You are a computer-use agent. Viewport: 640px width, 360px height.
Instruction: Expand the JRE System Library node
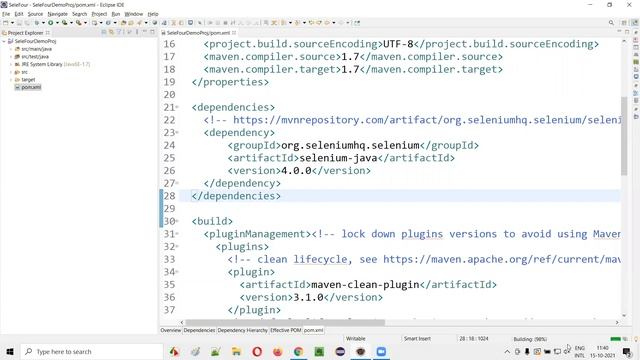11,64
